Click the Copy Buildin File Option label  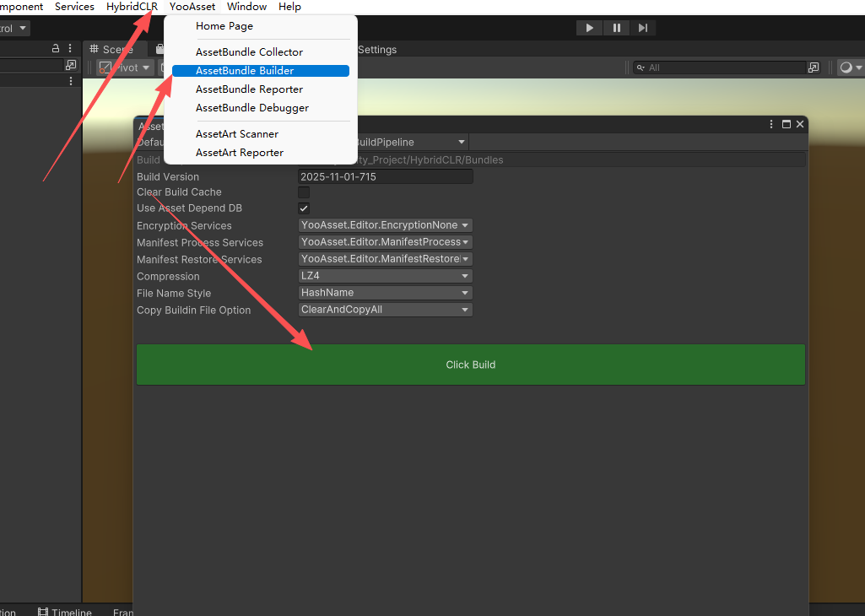click(x=193, y=311)
